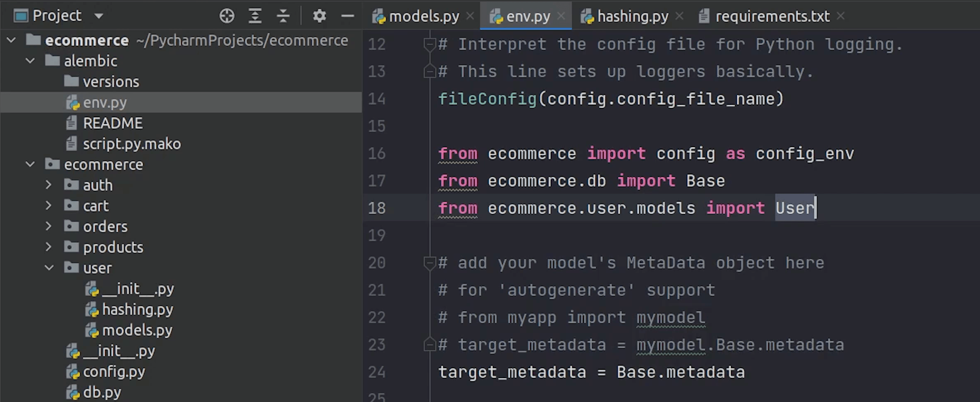Viewport: 980px width, 402px height.
Task: Close the models.py editor tab
Action: tap(470, 16)
